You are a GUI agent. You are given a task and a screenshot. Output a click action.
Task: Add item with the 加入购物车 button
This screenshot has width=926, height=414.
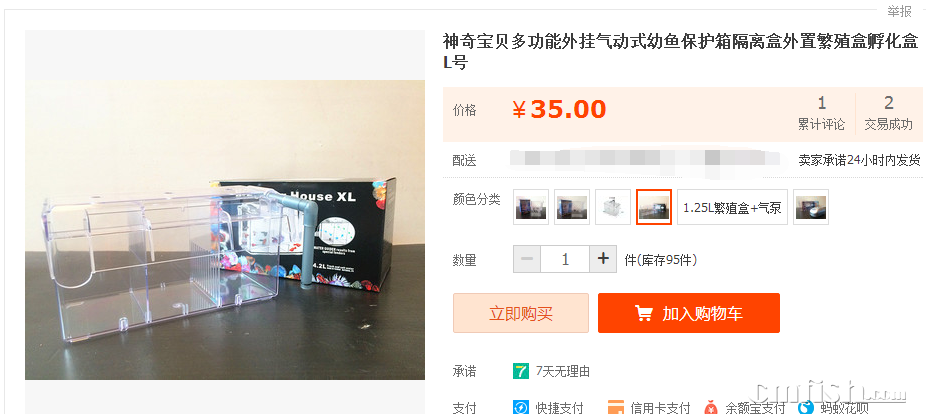pyautogui.click(x=689, y=313)
